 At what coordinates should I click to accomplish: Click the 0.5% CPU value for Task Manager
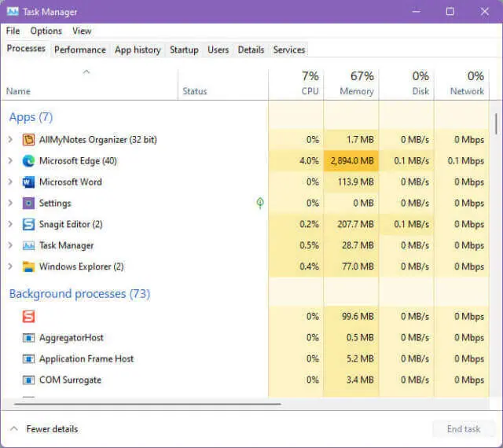coord(309,245)
